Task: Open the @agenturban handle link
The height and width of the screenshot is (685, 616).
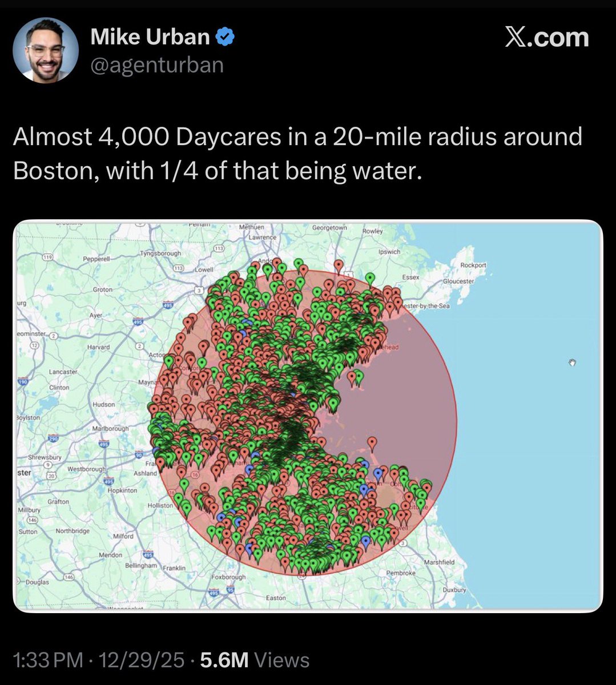Action: pos(157,65)
